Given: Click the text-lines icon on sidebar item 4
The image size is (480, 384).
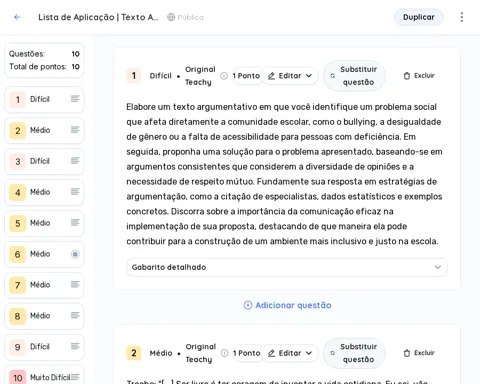Looking at the screenshot, I should point(75,192).
